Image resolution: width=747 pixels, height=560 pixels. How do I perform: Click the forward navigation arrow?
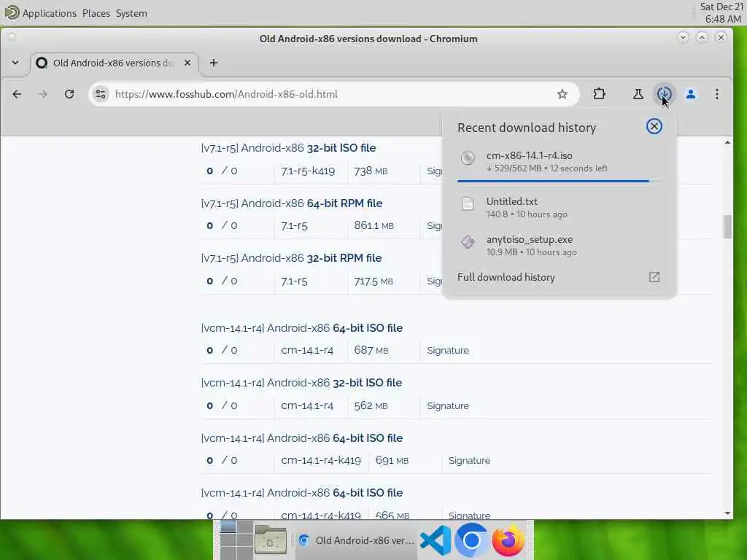pyautogui.click(x=43, y=94)
